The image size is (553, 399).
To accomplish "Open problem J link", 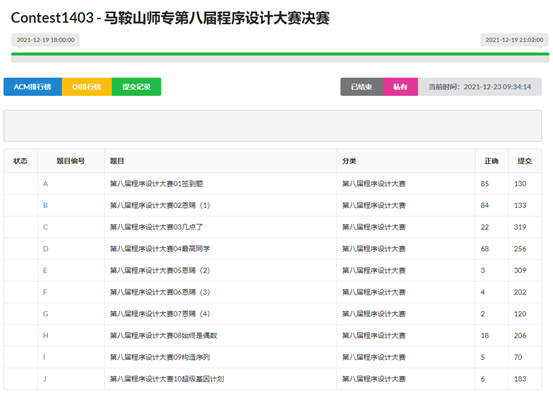I will (x=44, y=379).
